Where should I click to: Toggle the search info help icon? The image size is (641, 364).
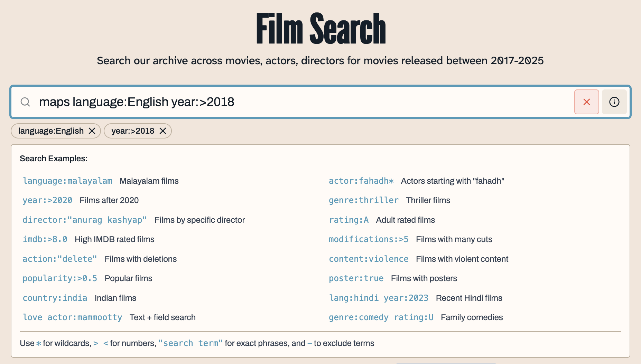point(614,102)
